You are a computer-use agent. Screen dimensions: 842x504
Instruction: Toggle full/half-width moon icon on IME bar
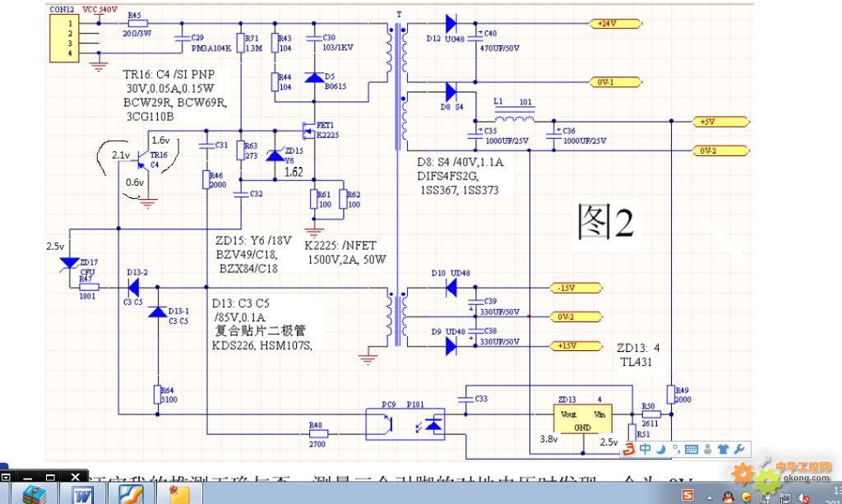coord(662,449)
